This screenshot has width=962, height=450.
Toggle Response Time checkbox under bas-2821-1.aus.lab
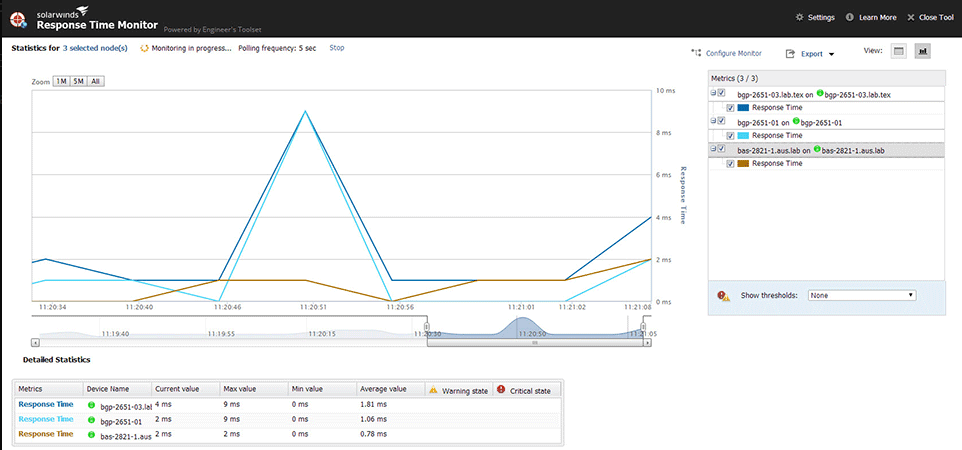coord(730,163)
